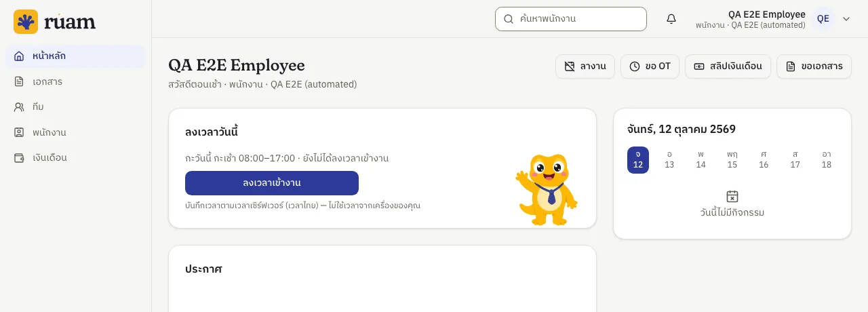This screenshot has width=868, height=312.
Task: Click the ขอเอกสาร button
Action: pyautogui.click(x=814, y=66)
